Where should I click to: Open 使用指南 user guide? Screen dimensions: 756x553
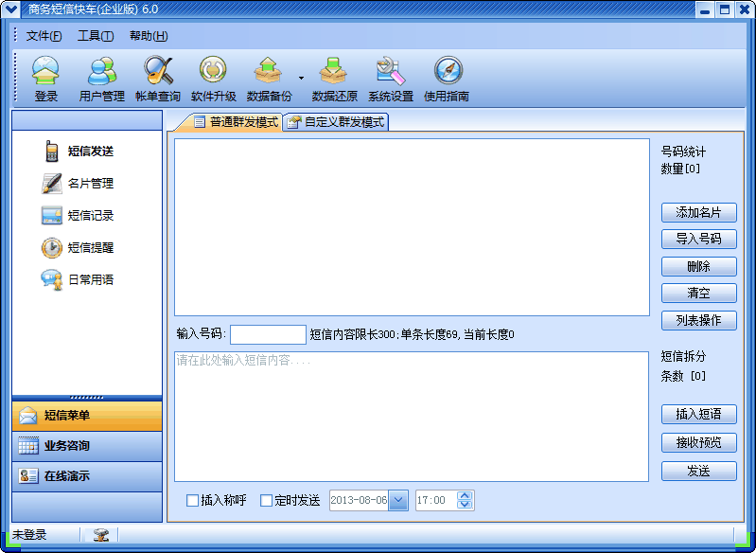[447, 79]
